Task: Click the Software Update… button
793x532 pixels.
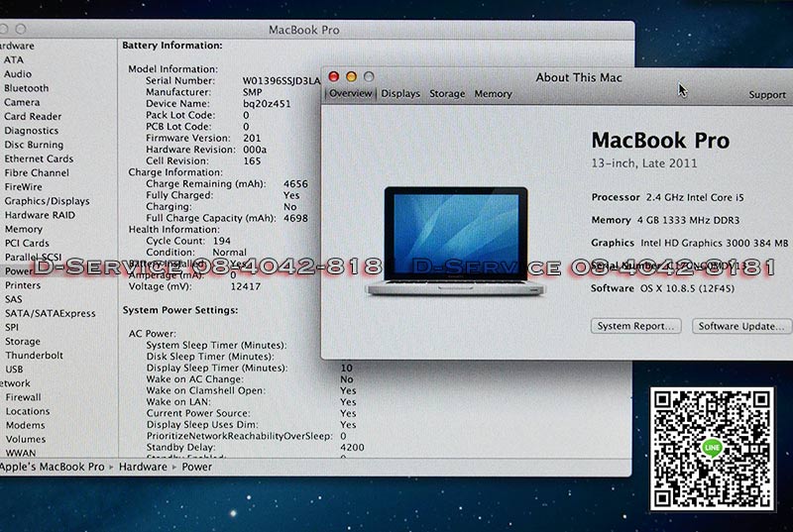Action: tap(741, 326)
